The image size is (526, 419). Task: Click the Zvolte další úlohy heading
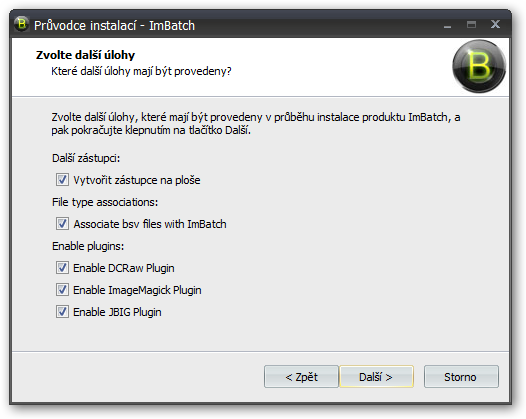pos(85,55)
